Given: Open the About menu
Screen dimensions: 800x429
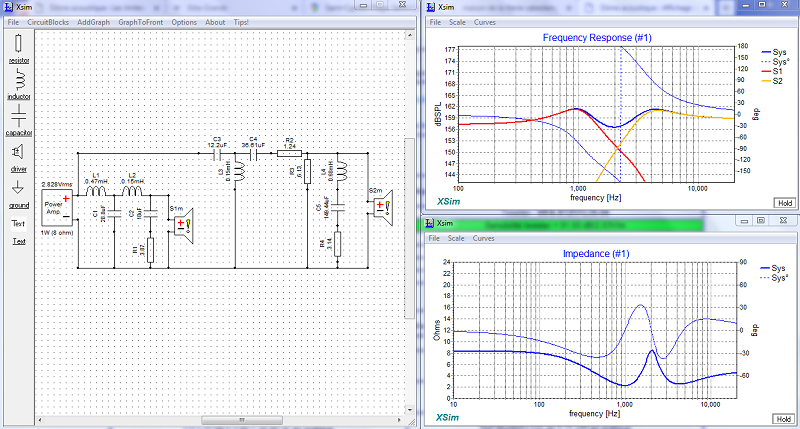Looking at the screenshot, I should point(215,22).
